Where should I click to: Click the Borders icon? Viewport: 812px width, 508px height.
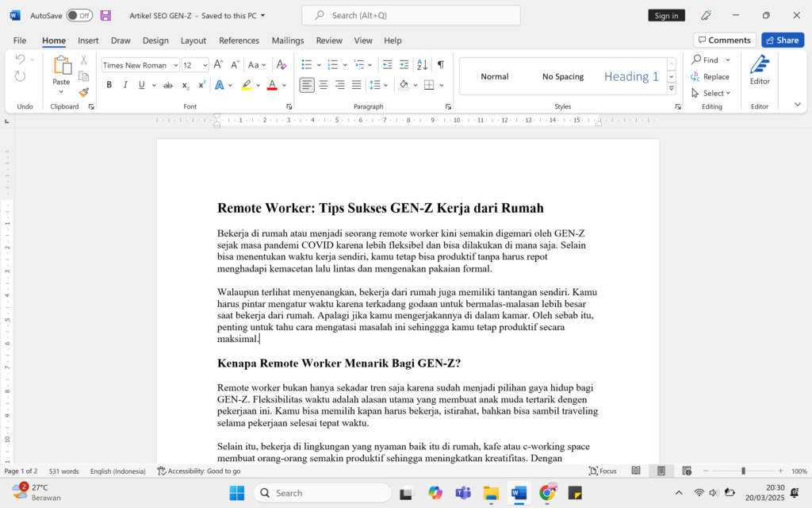point(429,85)
